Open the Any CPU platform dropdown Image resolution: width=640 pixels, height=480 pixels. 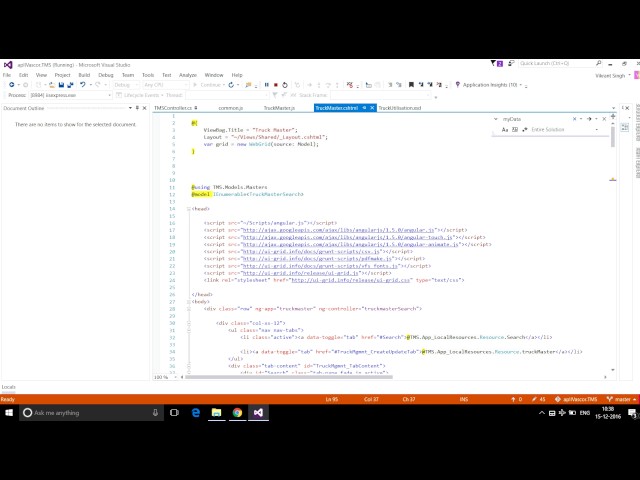point(165,85)
